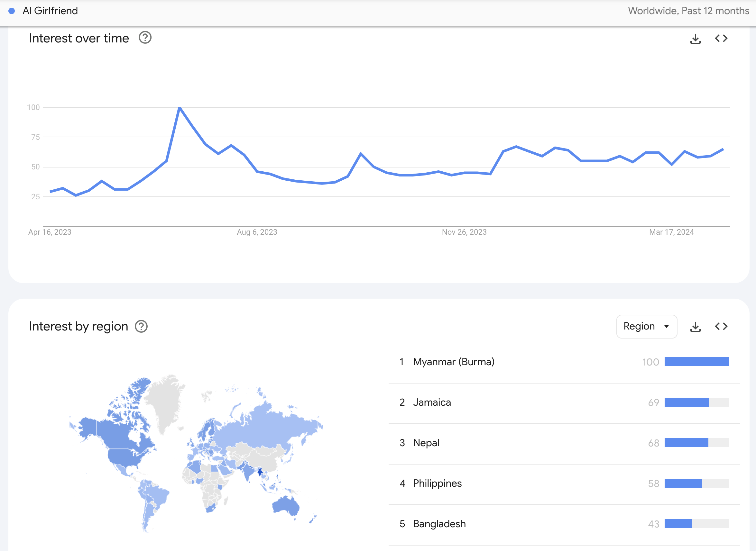
Task: Embed the Interest over time chart
Action: click(x=721, y=39)
